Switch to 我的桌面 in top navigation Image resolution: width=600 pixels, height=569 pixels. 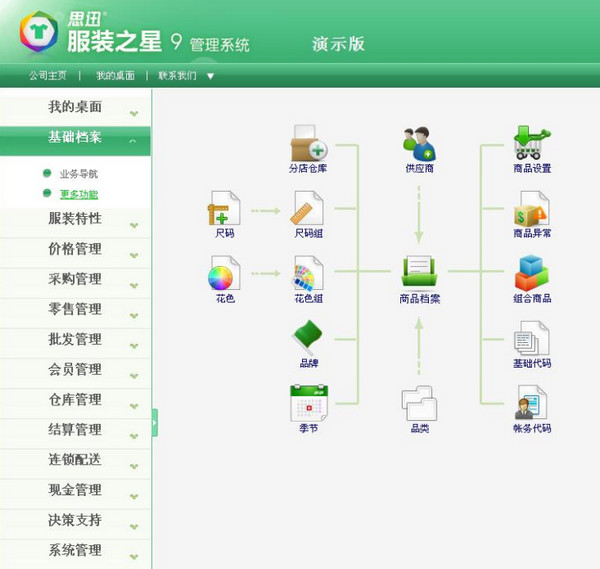(x=115, y=76)
